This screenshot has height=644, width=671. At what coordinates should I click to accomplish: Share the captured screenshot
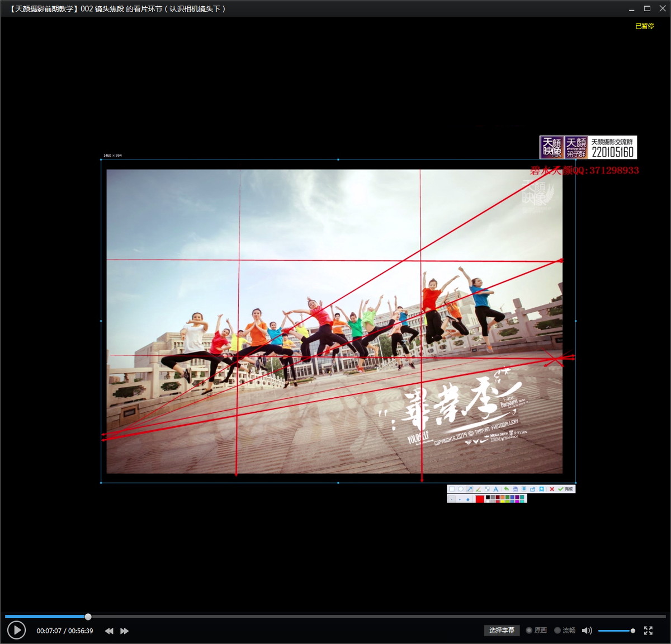tap(532, 489)
